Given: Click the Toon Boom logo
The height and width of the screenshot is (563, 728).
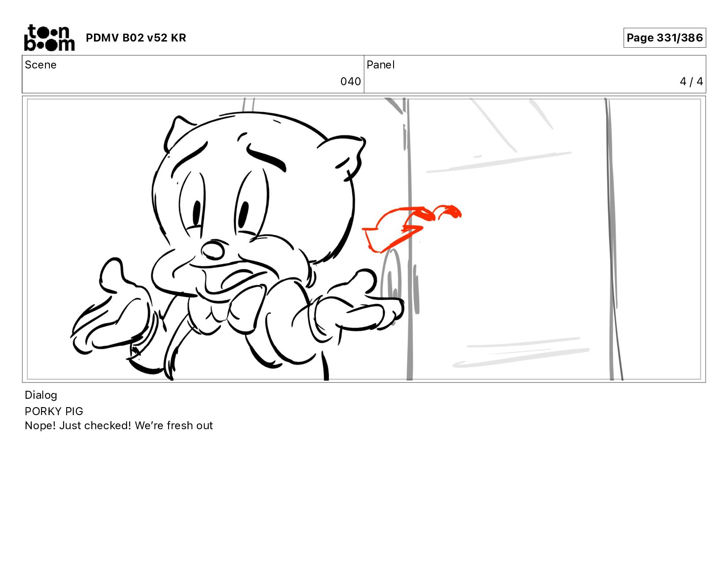Looking at the screenshot, I should (x=49, y=38).
